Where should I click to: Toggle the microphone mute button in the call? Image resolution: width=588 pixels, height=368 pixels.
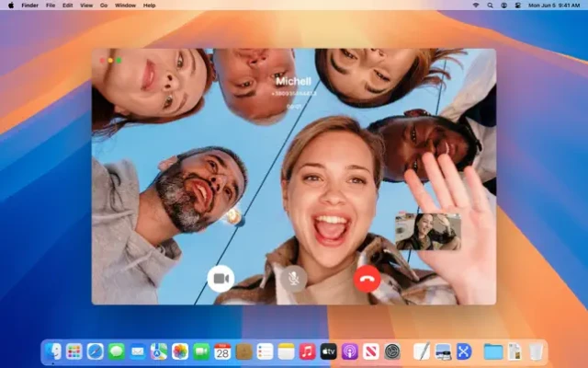[294, 279]
